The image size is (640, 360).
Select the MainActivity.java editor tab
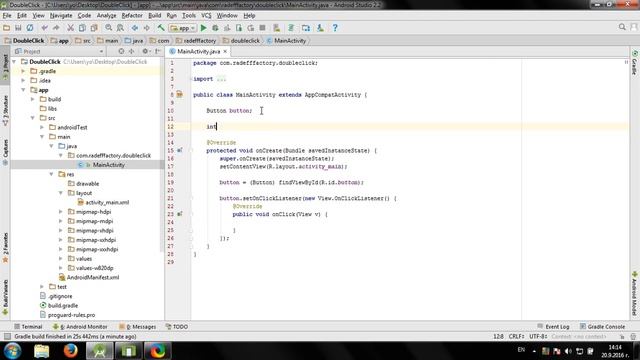pos(198,51)
